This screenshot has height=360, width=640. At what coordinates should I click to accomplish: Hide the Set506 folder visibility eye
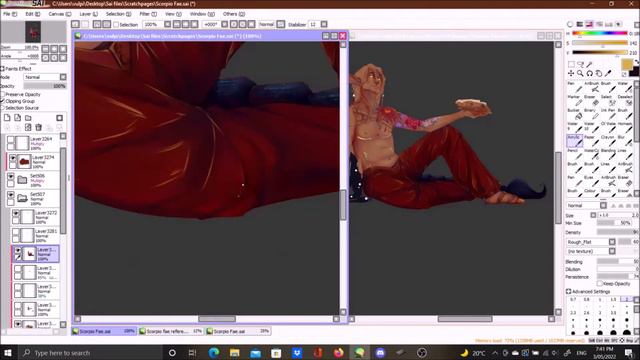(x=11, y=176)
